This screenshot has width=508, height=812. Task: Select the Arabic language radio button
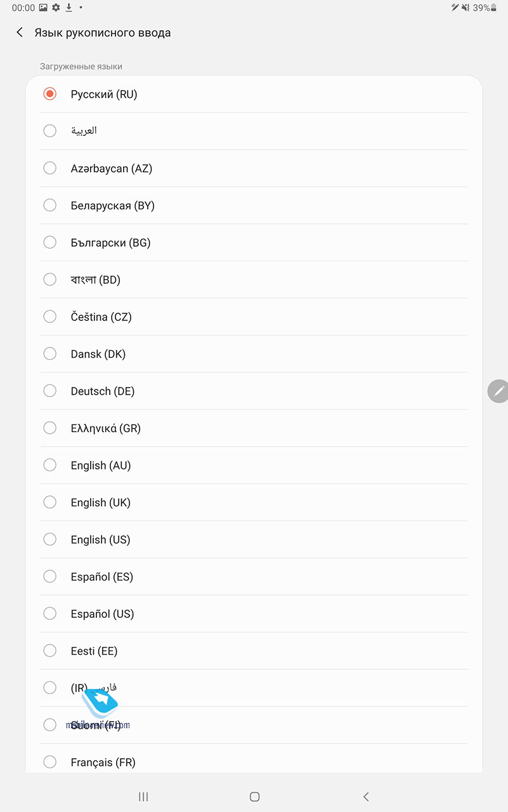point(50,131)
